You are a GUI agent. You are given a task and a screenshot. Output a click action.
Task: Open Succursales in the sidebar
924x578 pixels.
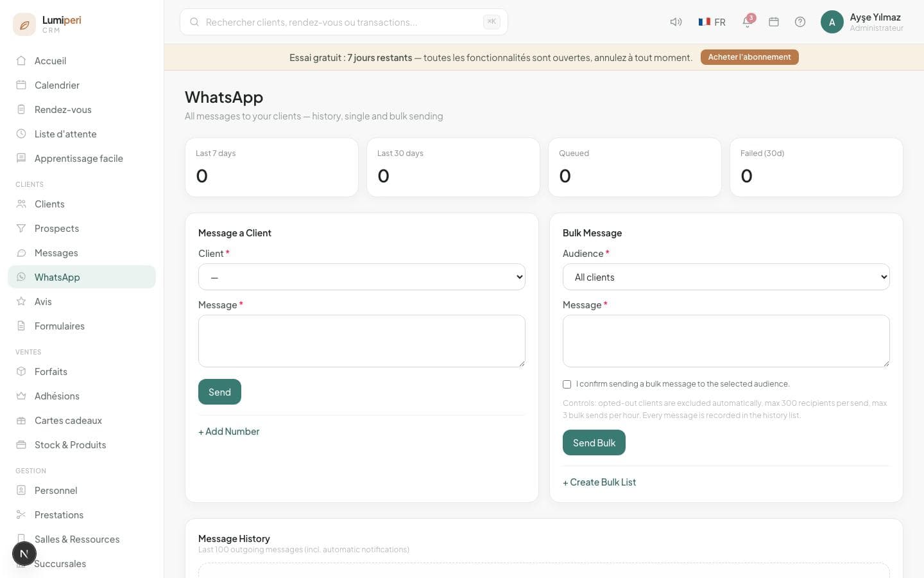pos(82,563)
